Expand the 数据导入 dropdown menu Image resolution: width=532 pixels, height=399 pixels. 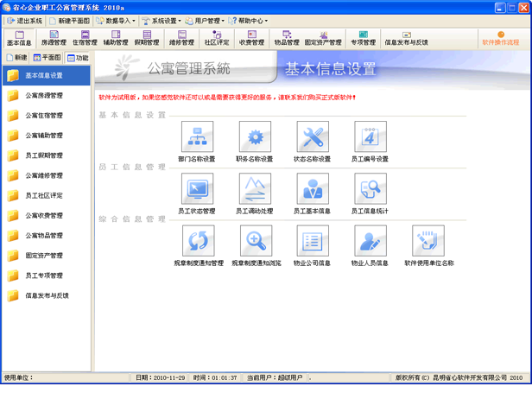click(x=114, y=21)
